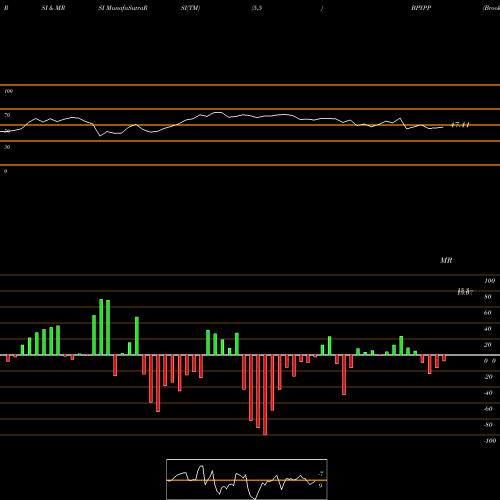Click the MR axis 20 label

pyautogui.click(x=488, y=345)
